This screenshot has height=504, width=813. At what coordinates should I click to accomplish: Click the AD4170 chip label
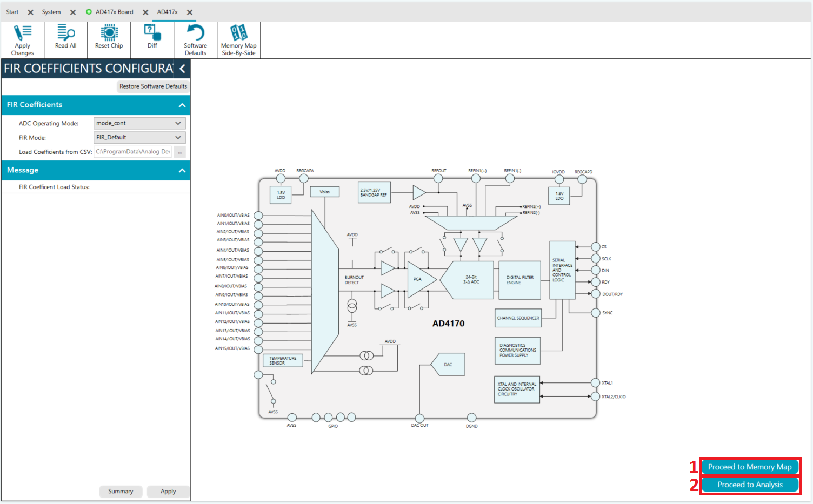(448, 324)
